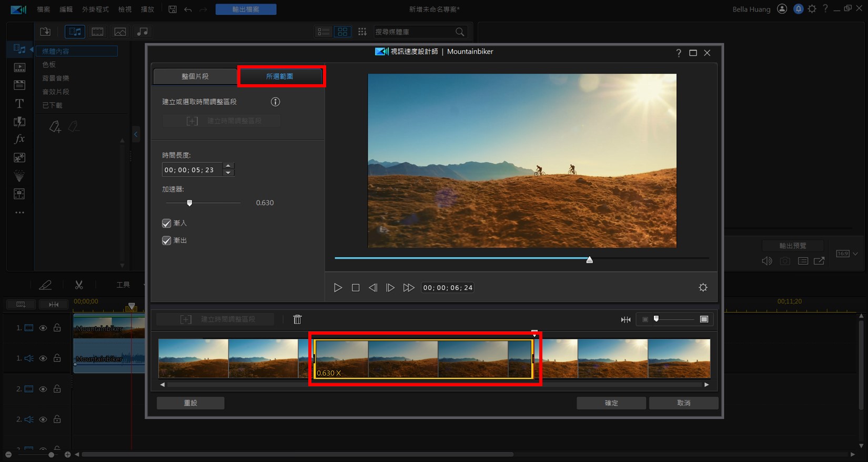Decrease the 時間長度 duration with the down arrow
868x462 pixels.
point(228,173)
